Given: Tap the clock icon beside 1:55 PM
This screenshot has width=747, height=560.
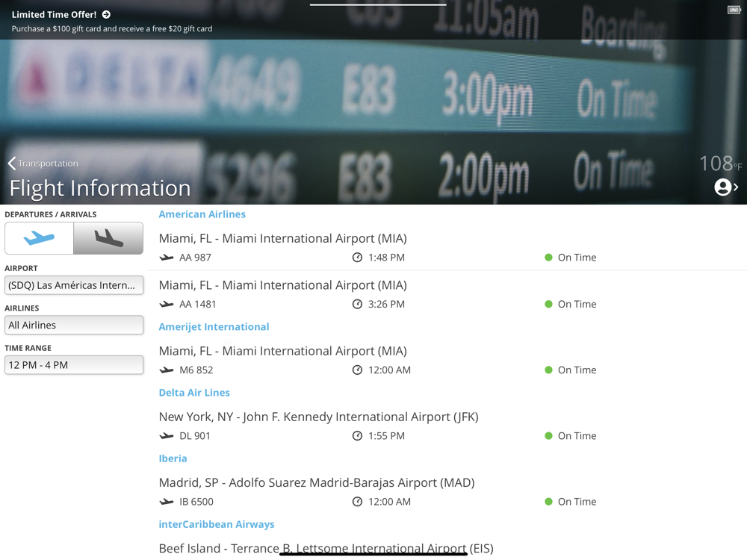Looking at the screenshot, I should click(357, 436).
